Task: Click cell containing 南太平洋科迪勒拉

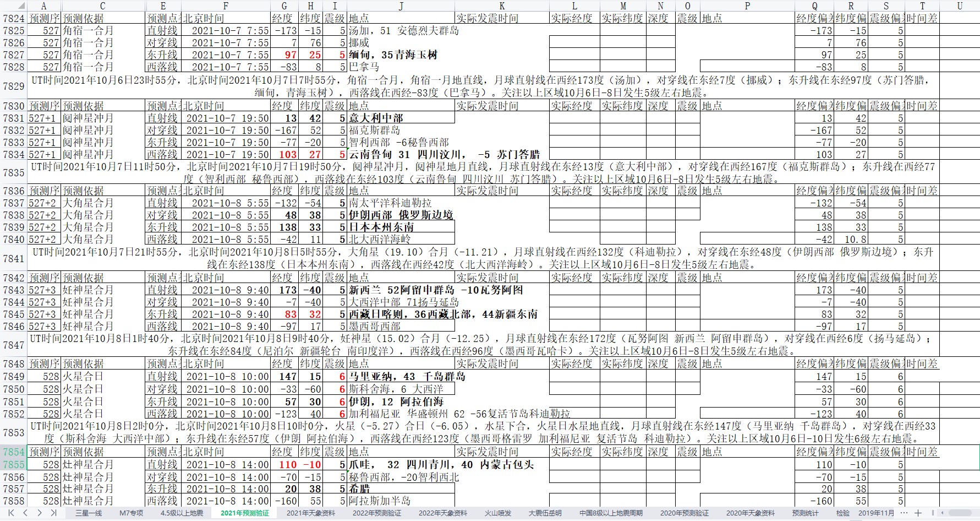Action: click(x=401, y=203)
